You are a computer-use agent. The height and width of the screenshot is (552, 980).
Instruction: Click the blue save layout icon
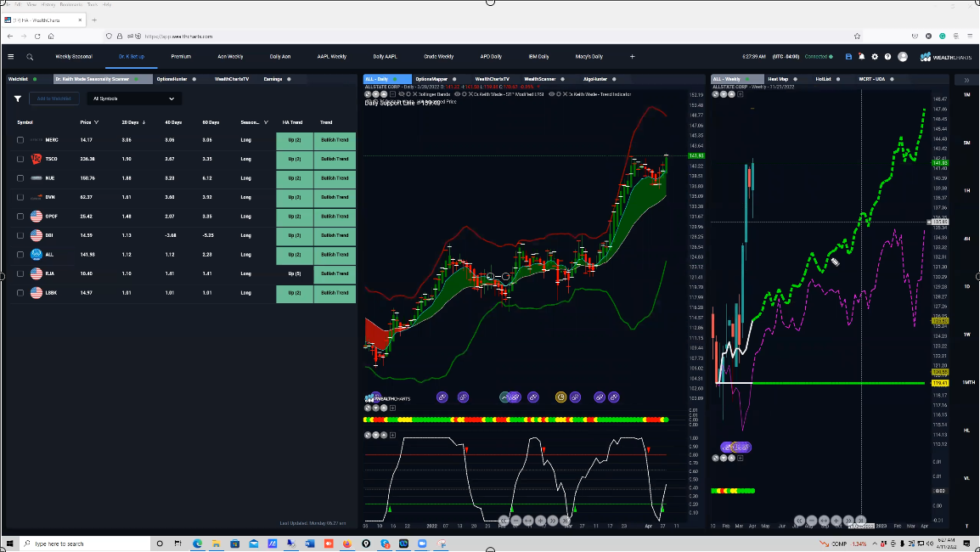(848, 56)
